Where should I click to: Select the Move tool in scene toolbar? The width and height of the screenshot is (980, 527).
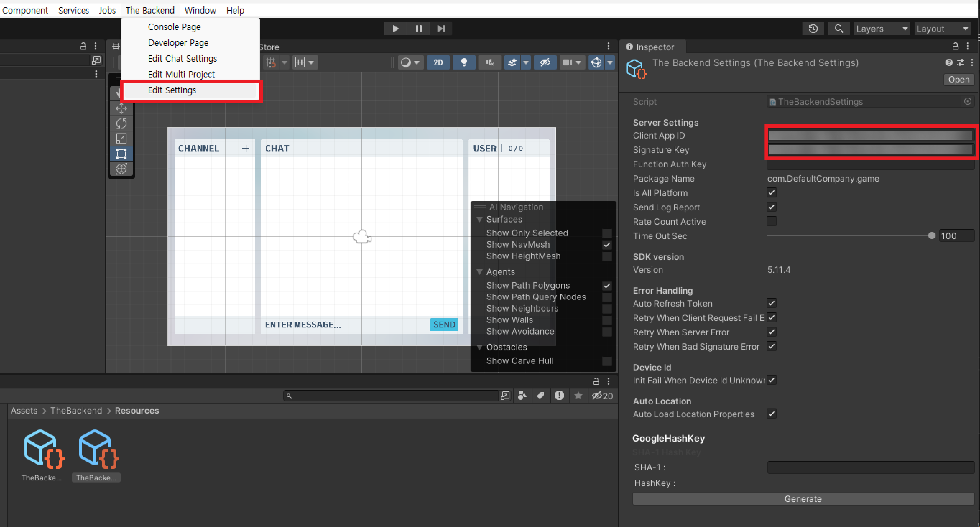tap(121, 109)
